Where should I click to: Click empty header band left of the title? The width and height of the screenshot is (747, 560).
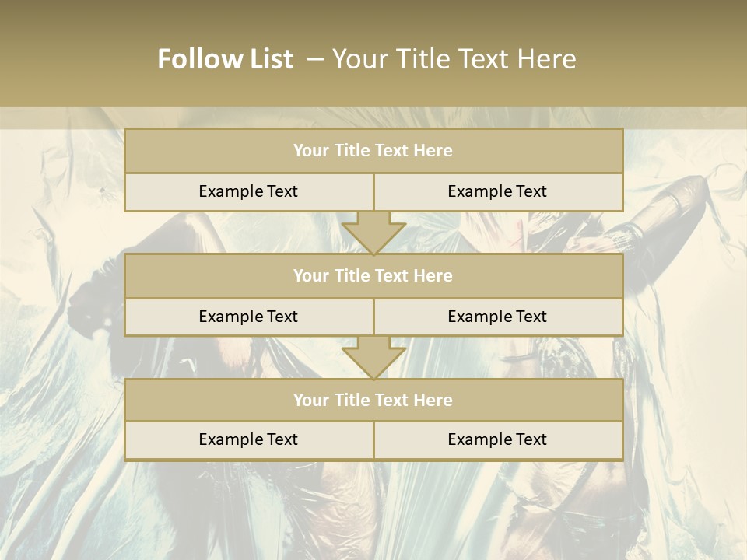(70, 59)
